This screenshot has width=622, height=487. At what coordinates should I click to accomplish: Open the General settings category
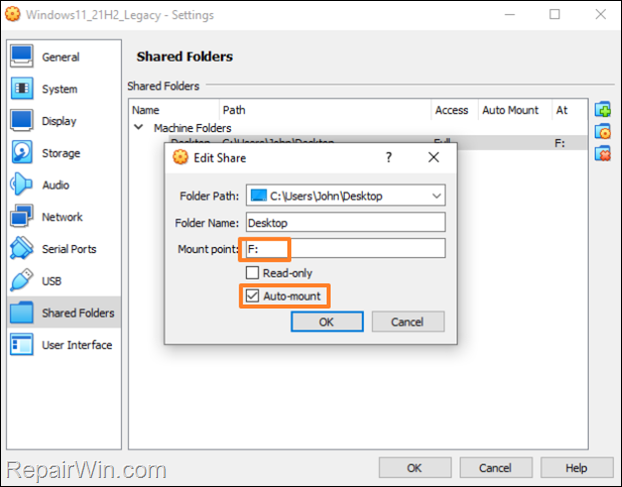click(61, 57)
